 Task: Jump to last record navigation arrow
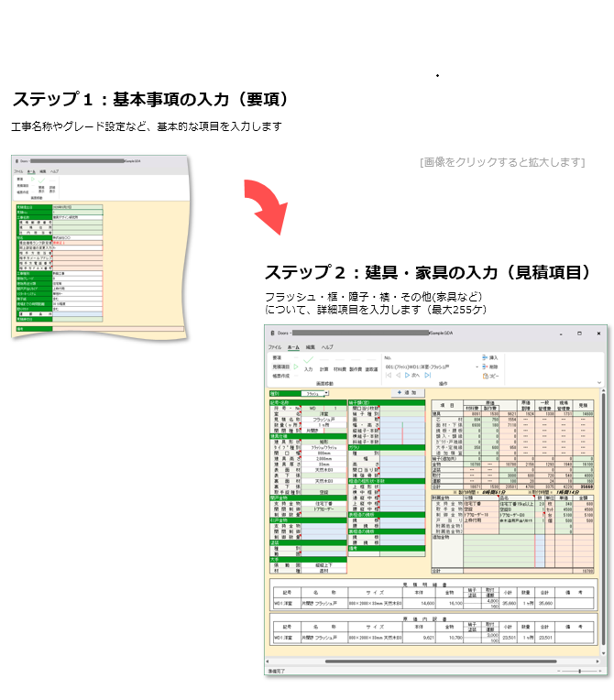tap(428, 376)
